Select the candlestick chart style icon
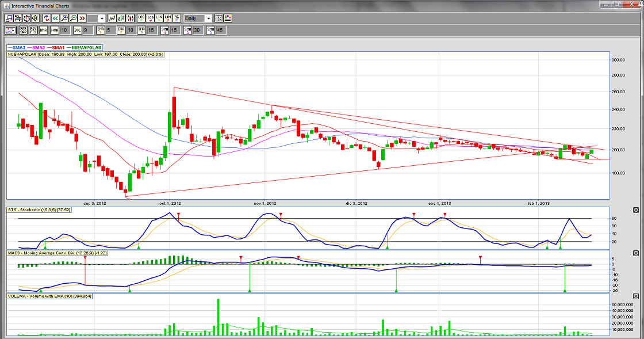644x339 pixels. click(130, 18)
